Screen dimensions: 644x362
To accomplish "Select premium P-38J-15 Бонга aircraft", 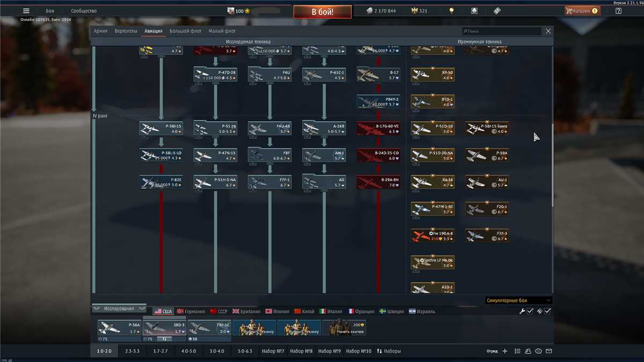I will (487, 129).
